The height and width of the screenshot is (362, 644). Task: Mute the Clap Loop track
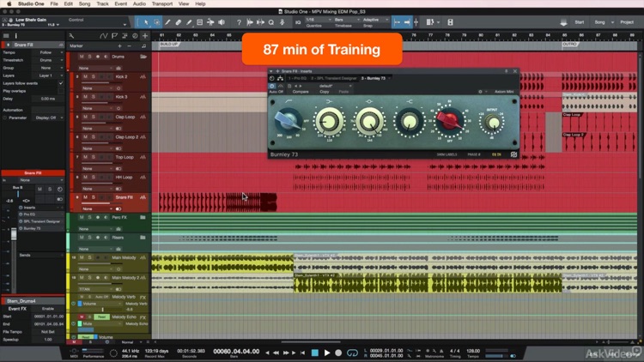(85, 117)
